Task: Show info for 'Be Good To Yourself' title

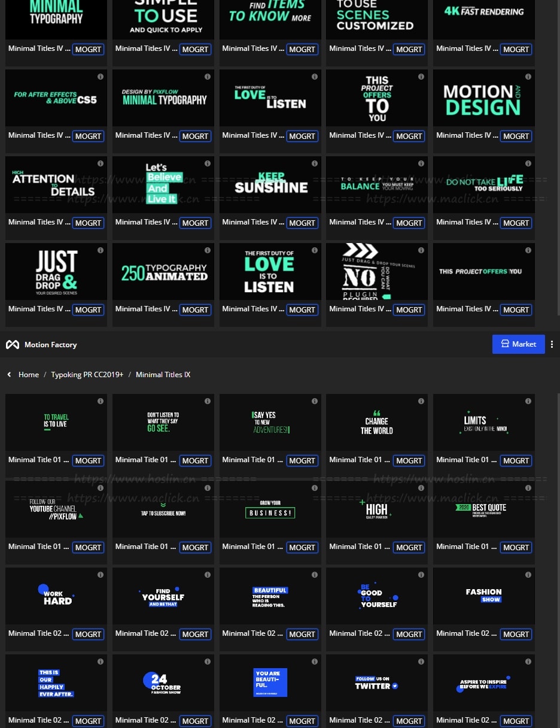Action: [421, 575]
